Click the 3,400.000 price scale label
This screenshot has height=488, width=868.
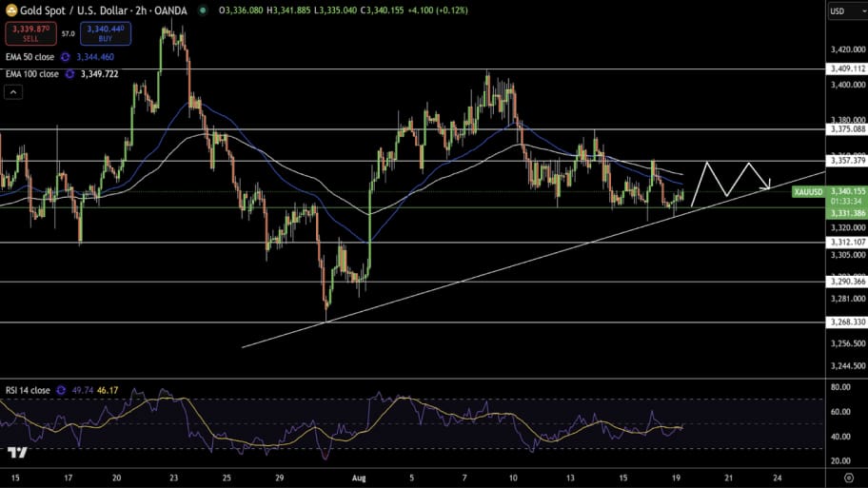(847, 85)
